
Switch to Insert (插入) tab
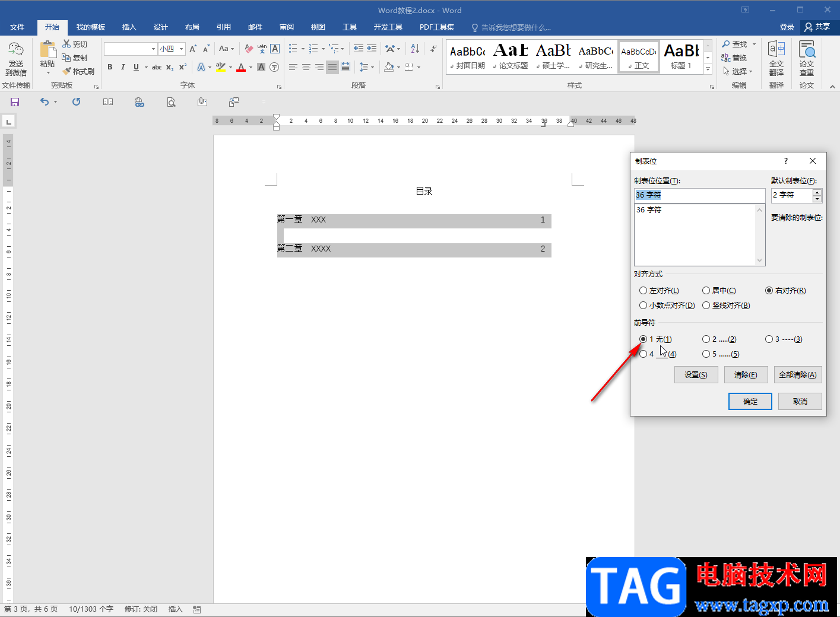tap(129, 27)
